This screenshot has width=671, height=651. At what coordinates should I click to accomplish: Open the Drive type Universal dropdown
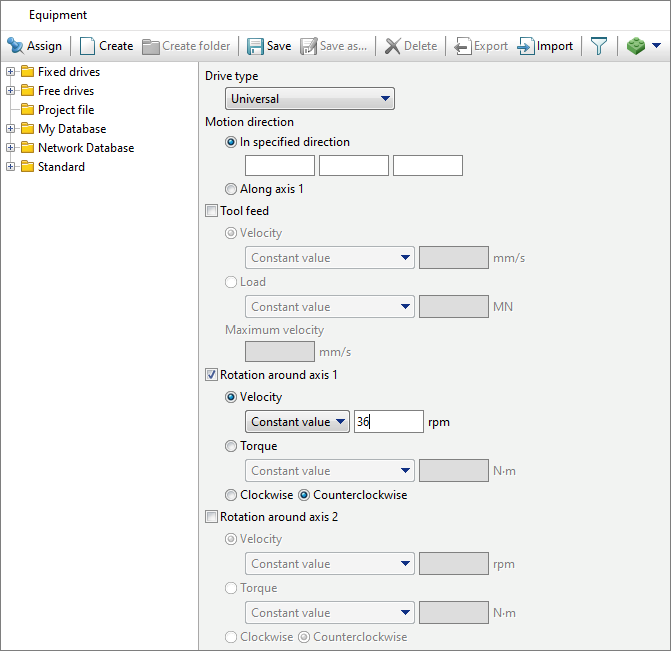tap(310, 99)
